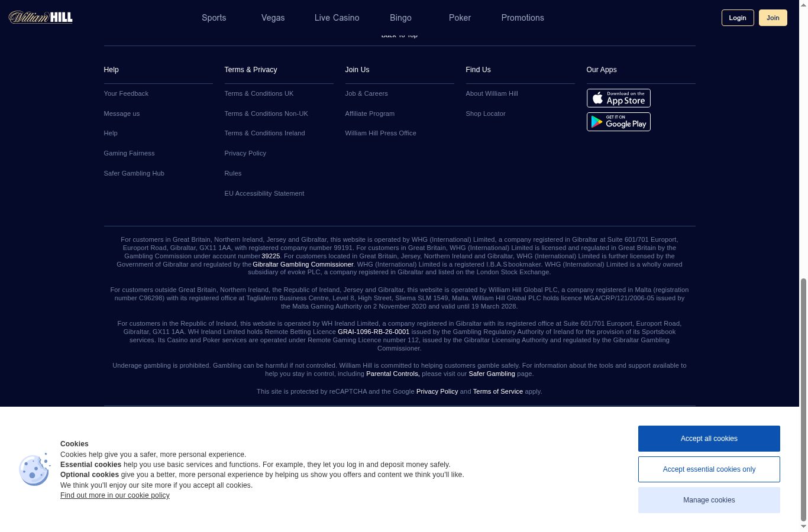
Task: Switch to the Poker section
Action: [460, 18]
